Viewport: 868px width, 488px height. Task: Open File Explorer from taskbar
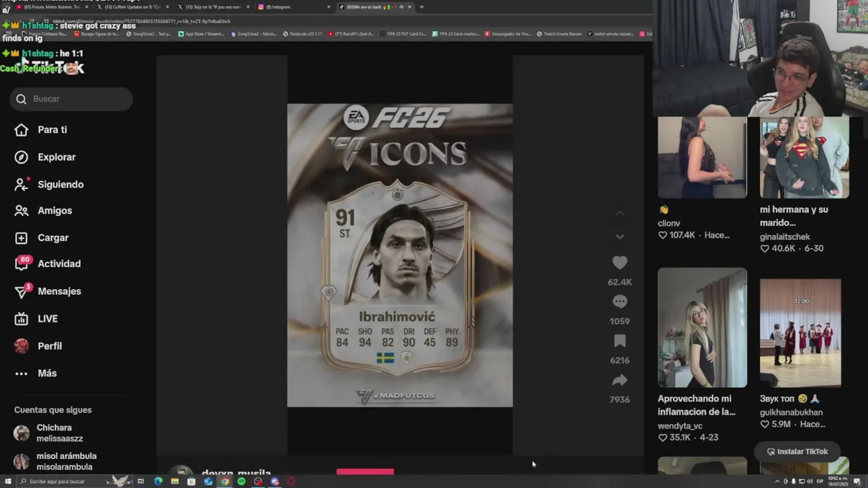(175, 481)
